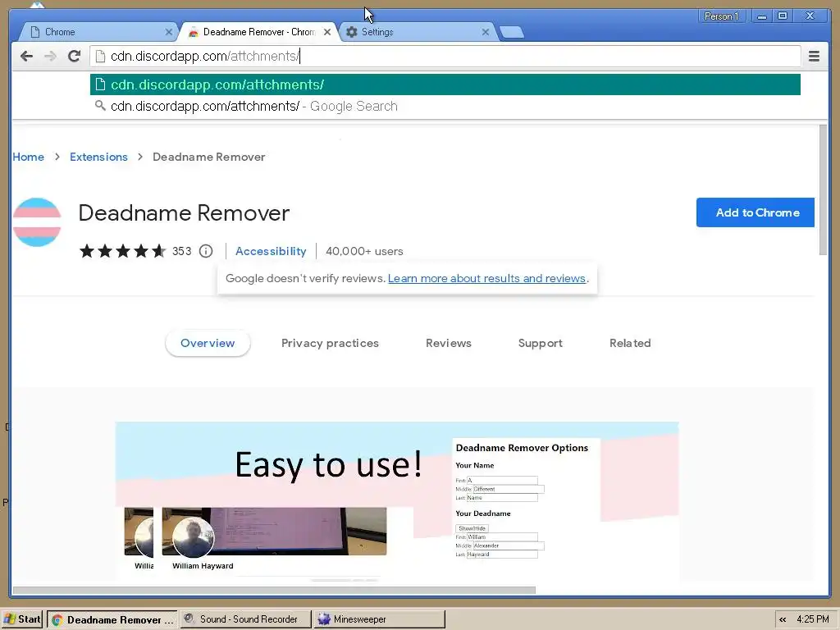The height and width of the screenshot is (630, 840).
Task: Expand hidden system tray icons chevron
Action: click(783, 619)
